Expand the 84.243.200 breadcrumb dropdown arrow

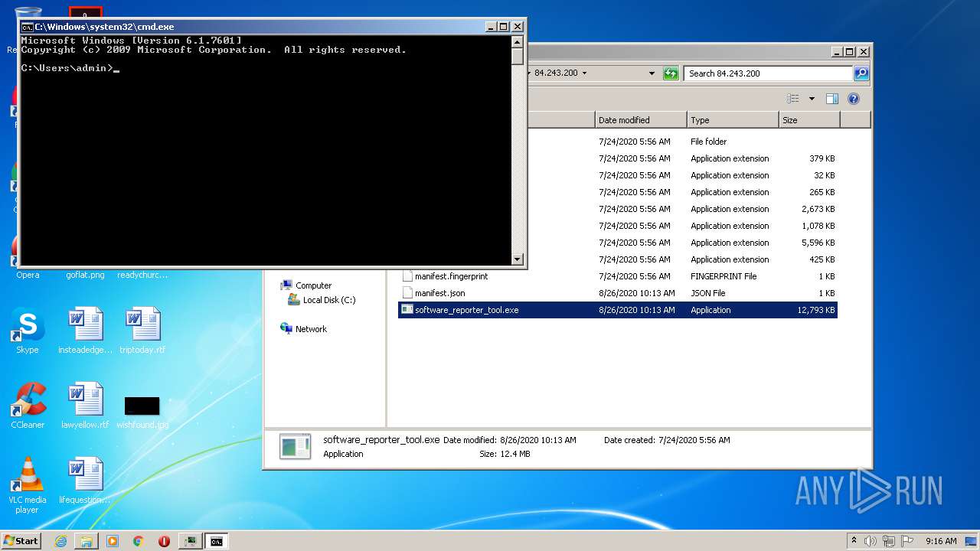584,73
